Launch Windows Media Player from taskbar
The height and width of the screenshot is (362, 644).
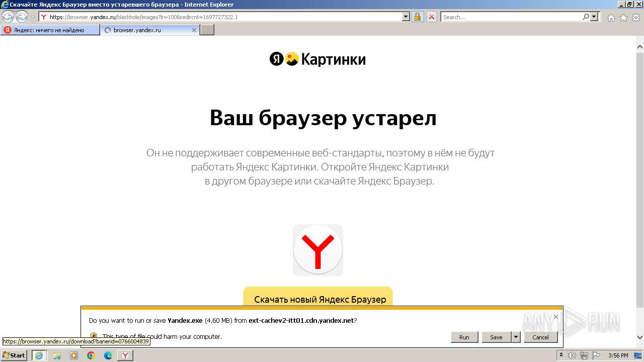click(74, 355)
